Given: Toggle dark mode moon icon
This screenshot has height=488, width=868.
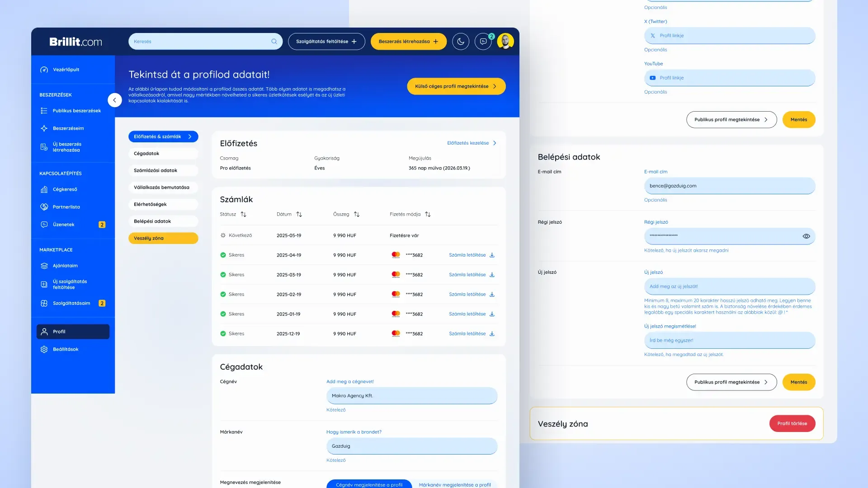Looking at the screenshot, I should point(460,42).
